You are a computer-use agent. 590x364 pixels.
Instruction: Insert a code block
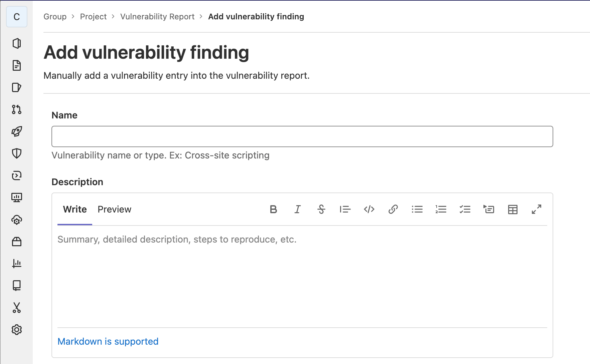(x=369, y=210)
